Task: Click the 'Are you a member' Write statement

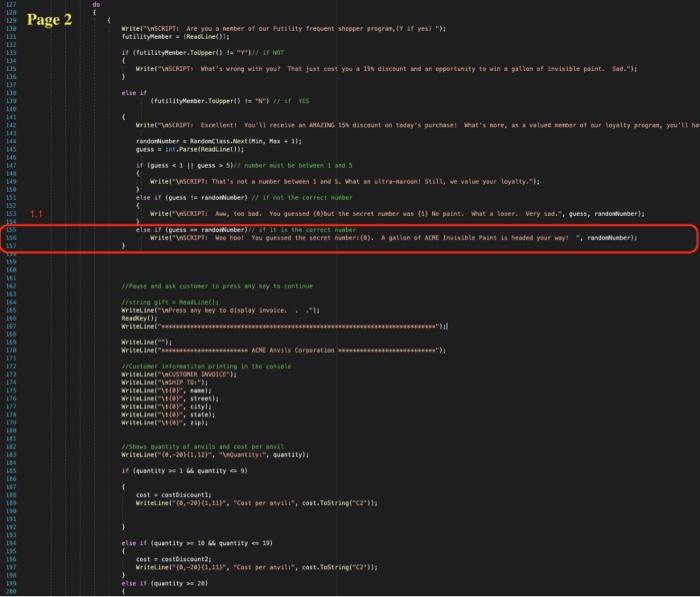Action: [283, 29]
